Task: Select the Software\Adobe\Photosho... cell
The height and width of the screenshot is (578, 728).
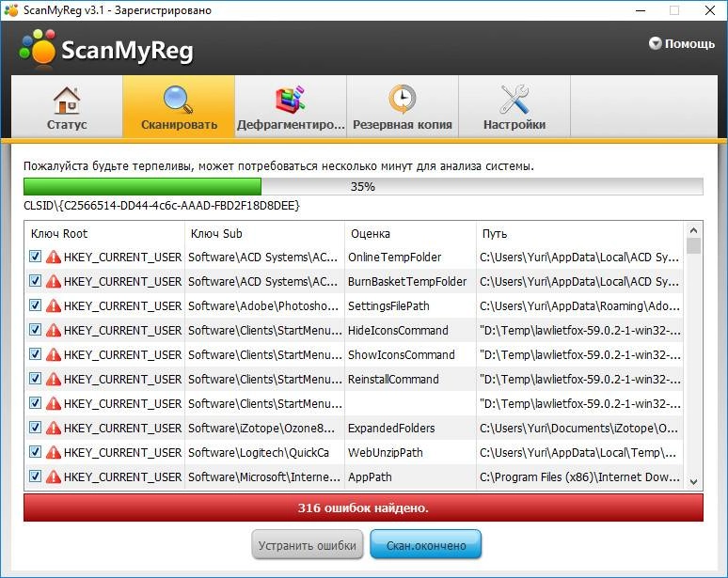Action: click(x=263, y=305)
